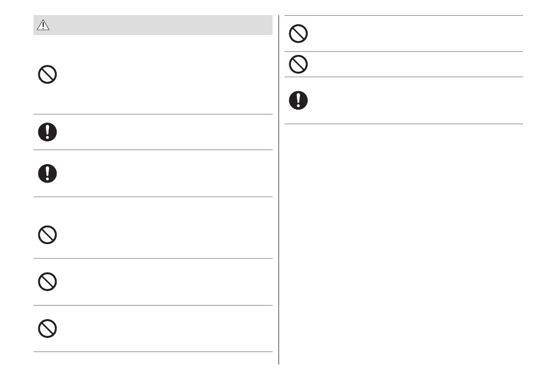Click blank row beside the left column's lower exclamation icon
Viewport: 557px width, 392px height.
tap(162, 173)
